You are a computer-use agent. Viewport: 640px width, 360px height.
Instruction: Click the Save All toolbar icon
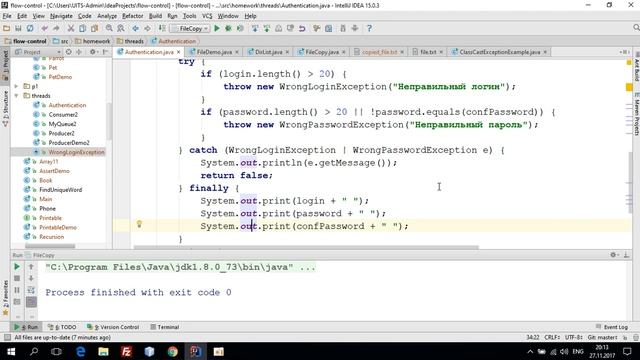pos(18,28)
